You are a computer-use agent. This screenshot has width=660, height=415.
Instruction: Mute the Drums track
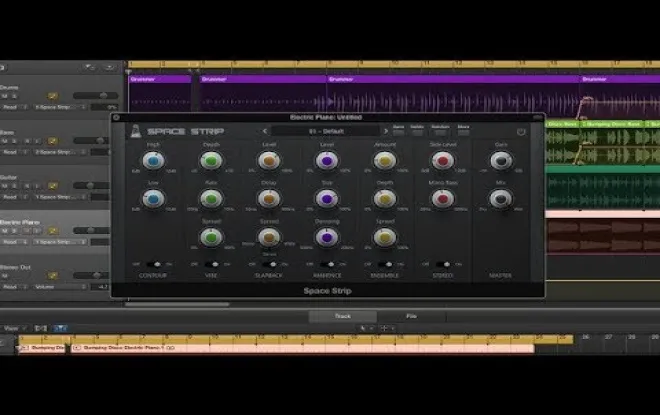coord(5,96)
